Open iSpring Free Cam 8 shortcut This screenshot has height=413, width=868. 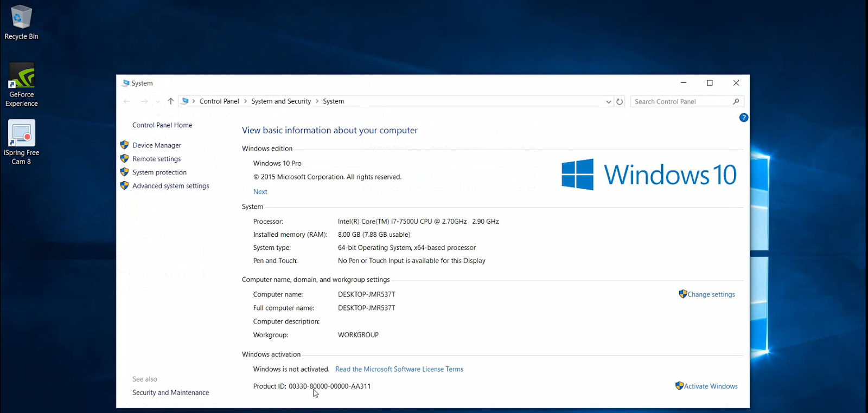tap(22, 142)
